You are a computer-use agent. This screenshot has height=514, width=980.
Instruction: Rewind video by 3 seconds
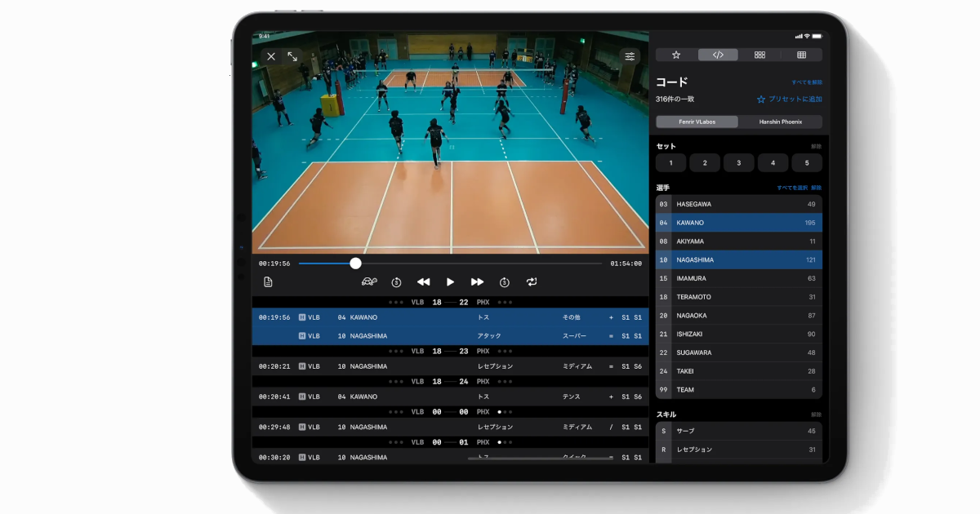(x=395, y=281)
